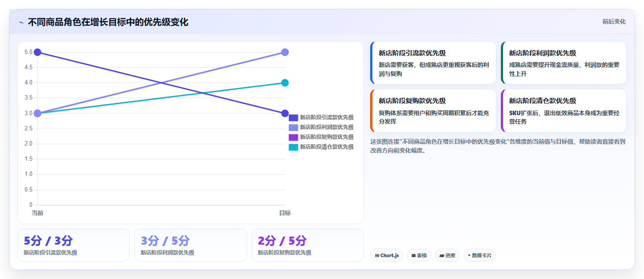
Task: Select the Chart.js tag chip
Action: (x=387, y=255)
